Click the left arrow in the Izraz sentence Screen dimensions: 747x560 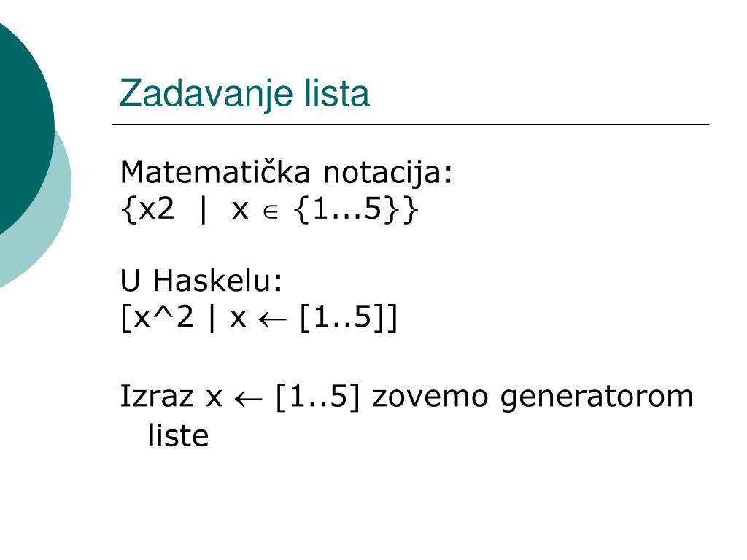[248, 399]
